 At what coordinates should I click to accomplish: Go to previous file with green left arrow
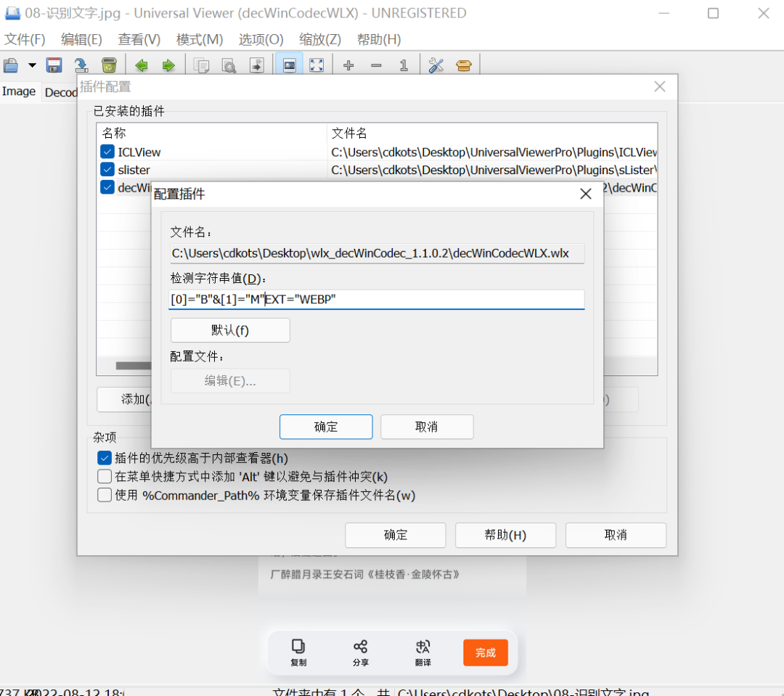tap(142, 65)
